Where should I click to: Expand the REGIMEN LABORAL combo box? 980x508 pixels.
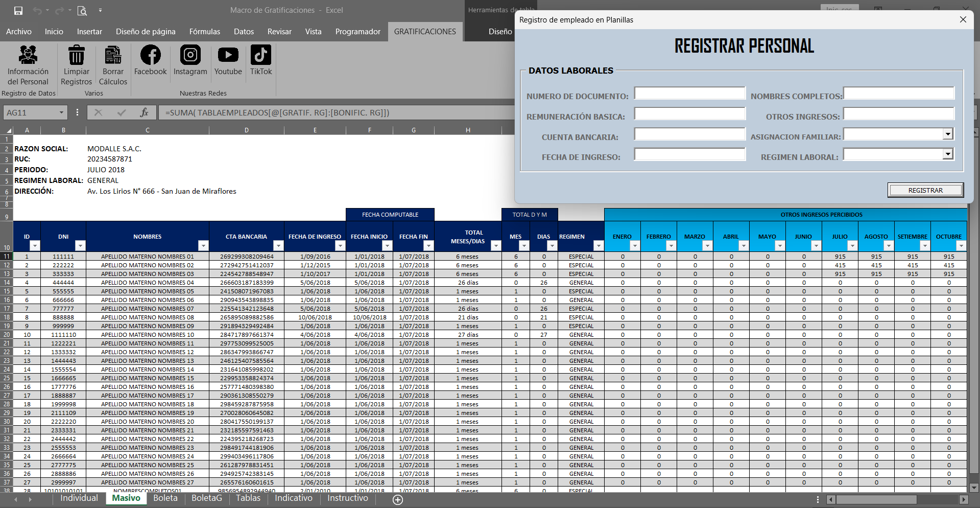point(948,154)
